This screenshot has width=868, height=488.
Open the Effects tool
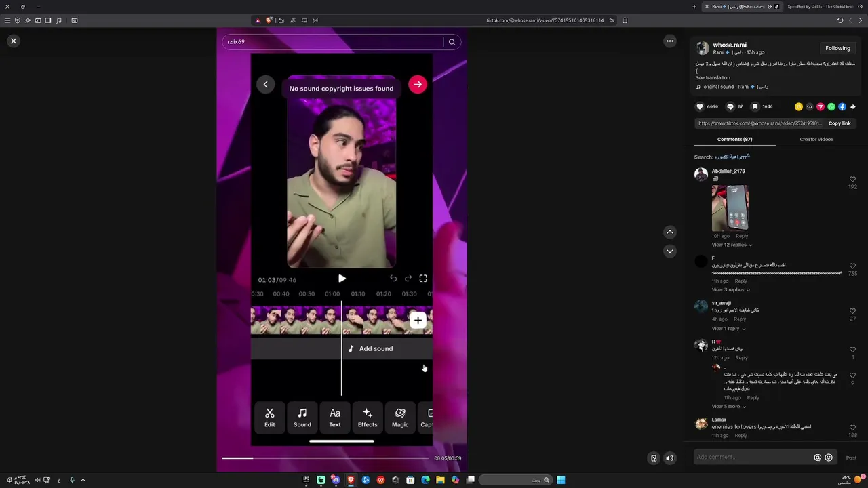tap(368, 418)
